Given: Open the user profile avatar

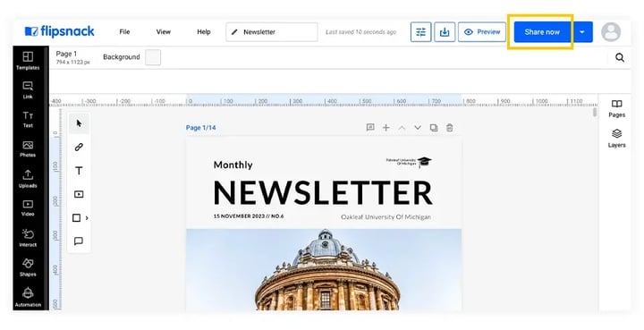Looking at the screenshot, I should pos(611,32).
